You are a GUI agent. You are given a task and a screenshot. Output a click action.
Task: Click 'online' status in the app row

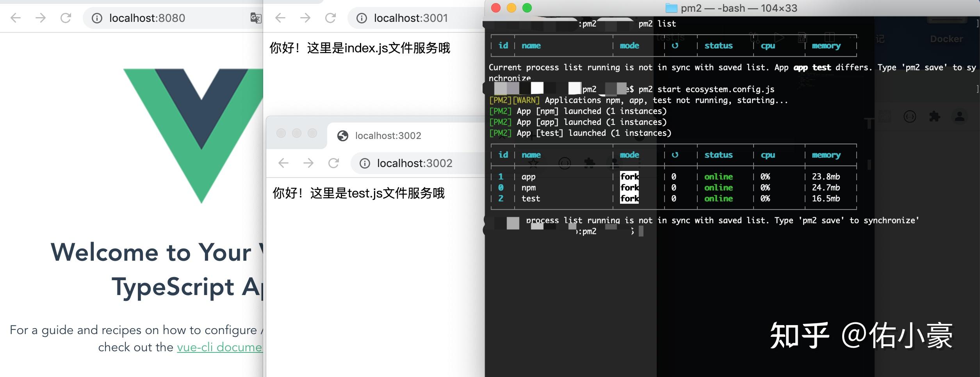718,177
